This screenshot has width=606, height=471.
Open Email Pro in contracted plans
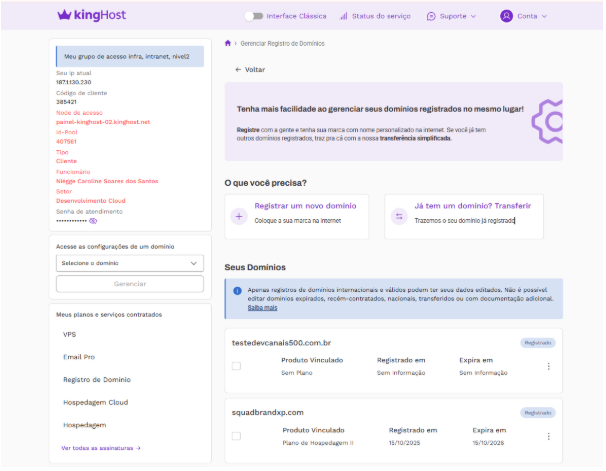coord(79,357)
